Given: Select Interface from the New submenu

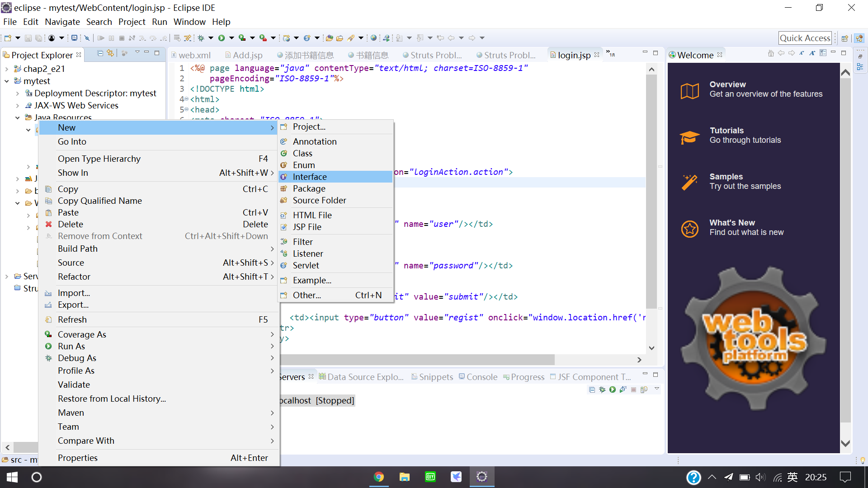Looking at the screenshot, I should click(310, 177).
